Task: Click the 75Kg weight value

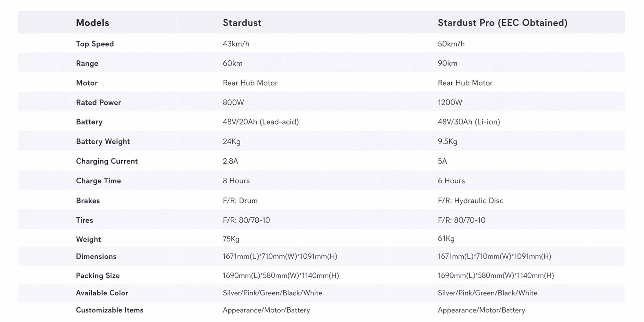Action: point(231,239)
